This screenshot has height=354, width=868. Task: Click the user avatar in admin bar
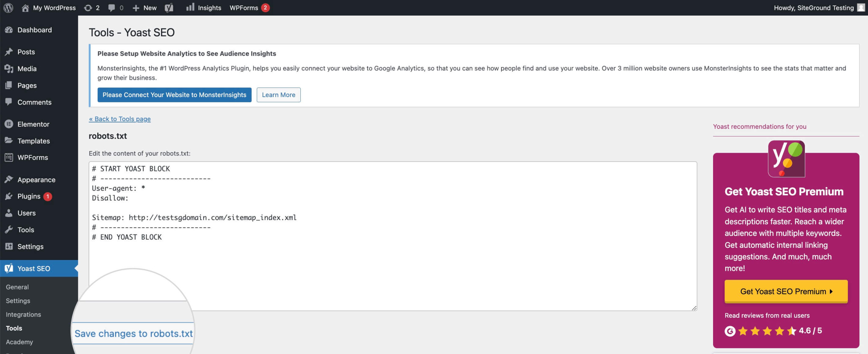coord(861,7)
